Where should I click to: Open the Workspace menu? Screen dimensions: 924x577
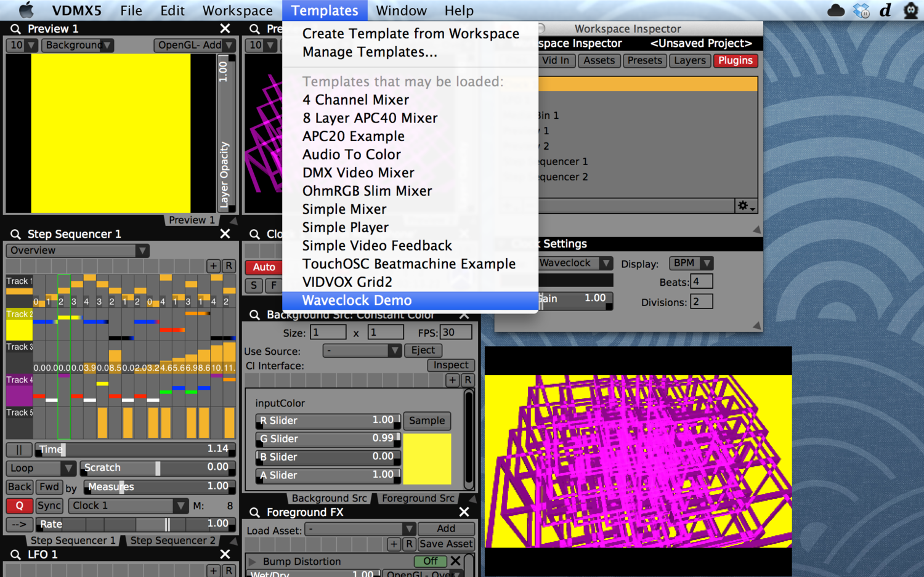click(238, 10)
